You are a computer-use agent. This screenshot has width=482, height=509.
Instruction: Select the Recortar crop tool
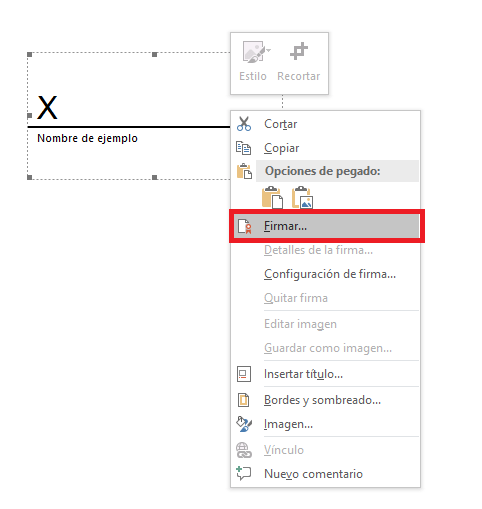(x=298, y=62)
